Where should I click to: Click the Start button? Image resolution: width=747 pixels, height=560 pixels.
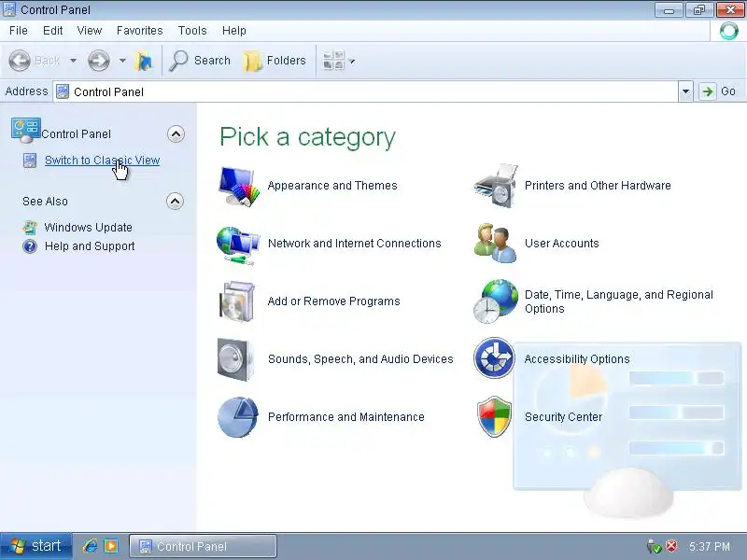coord(36,546)
